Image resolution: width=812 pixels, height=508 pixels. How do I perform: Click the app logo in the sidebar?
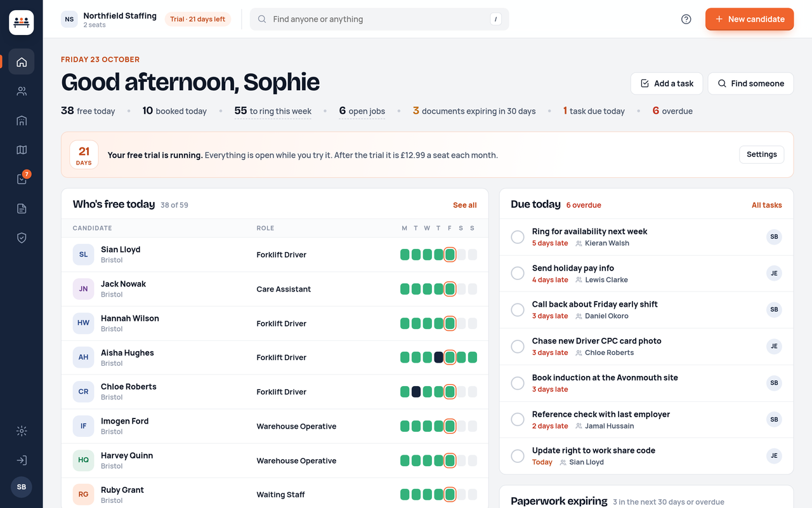(x=22, y=22)
